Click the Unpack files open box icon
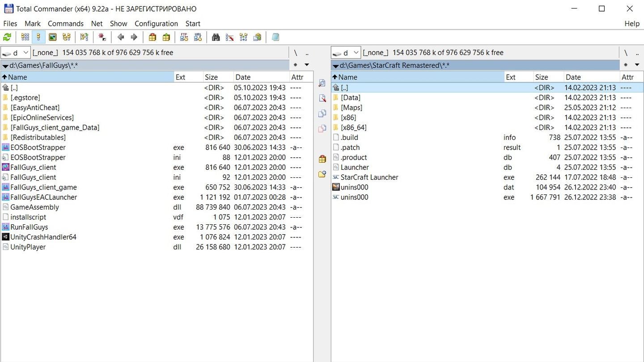 click(166, 37)
